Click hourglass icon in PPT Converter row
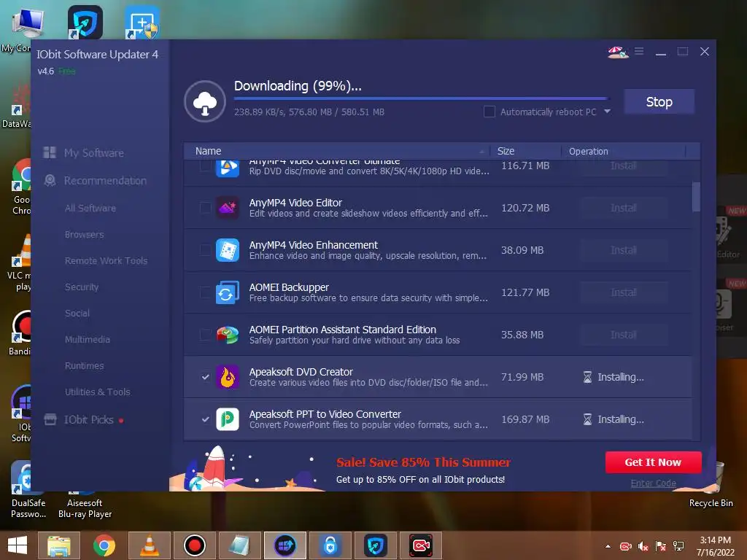 pos(587,419)
